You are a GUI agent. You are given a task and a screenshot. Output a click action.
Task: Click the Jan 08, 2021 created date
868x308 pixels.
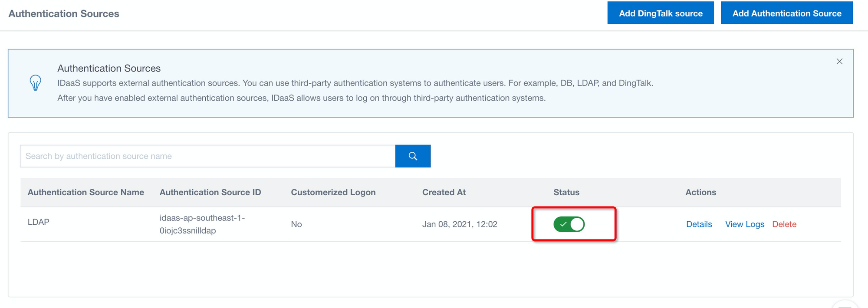click(x=459, y=224)
